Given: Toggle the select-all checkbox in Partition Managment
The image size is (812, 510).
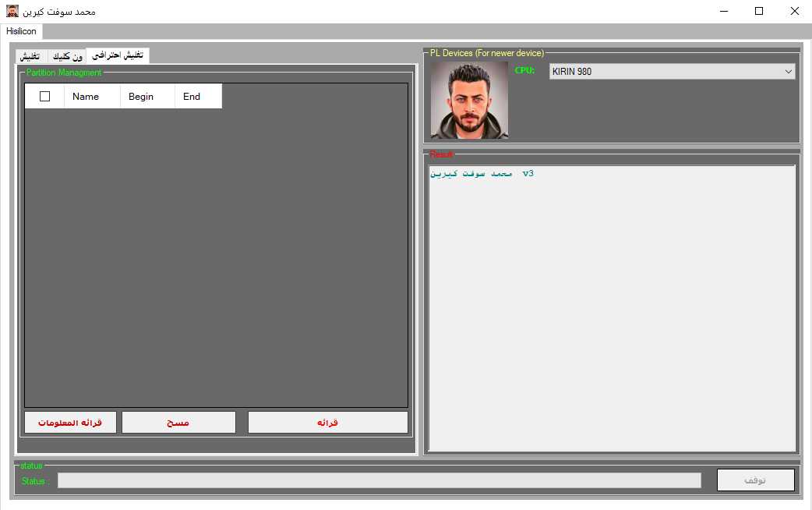Looking at the screenshot, I should (x=44, y=96).
